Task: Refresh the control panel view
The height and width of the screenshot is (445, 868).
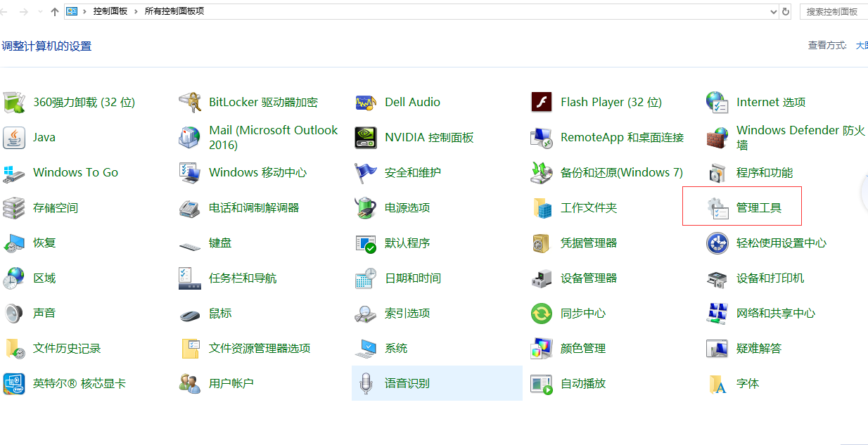Action: click(x=786, y=11)
